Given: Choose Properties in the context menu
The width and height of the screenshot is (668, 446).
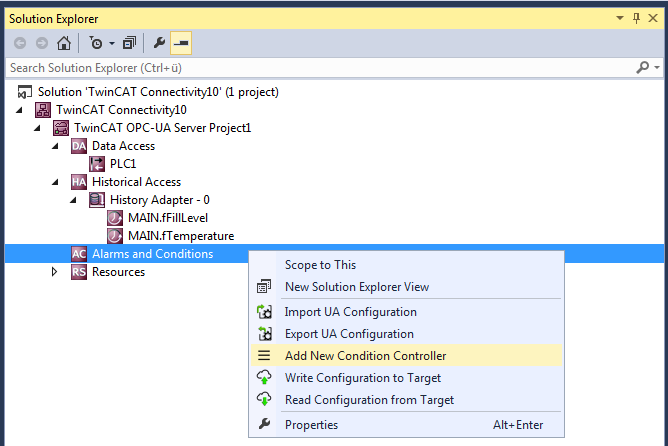Looking at the screenshot, I should pos(406,425).
